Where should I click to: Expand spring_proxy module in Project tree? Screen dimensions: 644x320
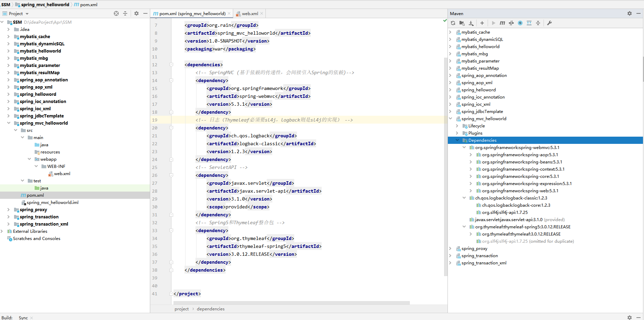point(9,209)
